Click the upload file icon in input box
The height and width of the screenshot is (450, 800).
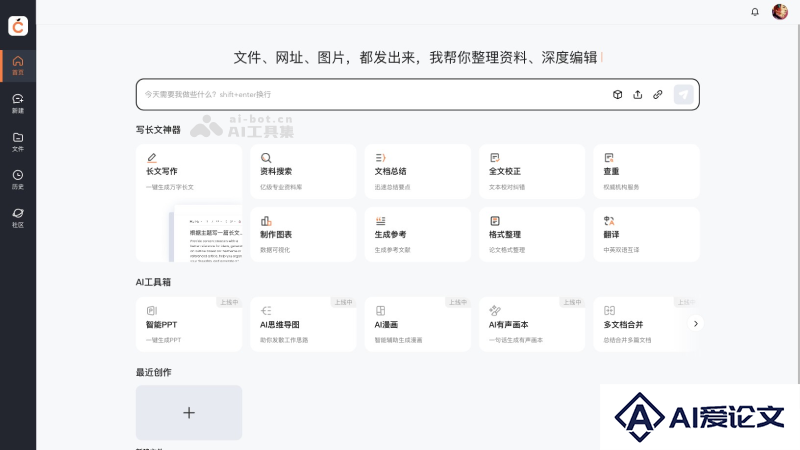pyautogui.click(x=637, y=94)
